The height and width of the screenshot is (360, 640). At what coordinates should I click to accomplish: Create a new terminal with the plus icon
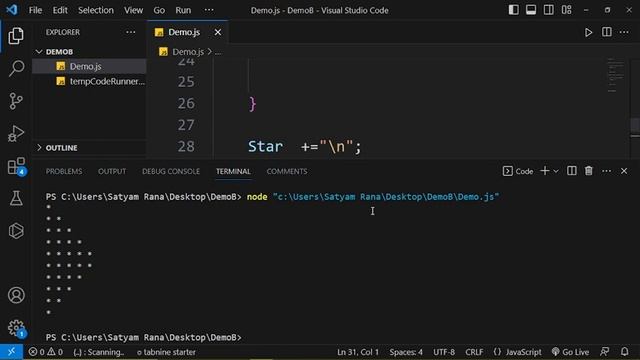[545, 171]
